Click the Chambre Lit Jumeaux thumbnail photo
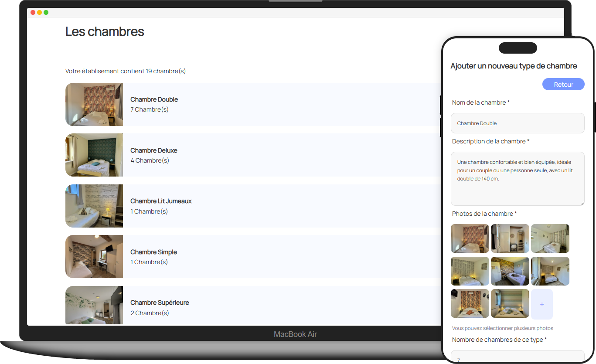The width and height of the screenshot is (596, 364). pyautogui.click(x=94, y=206)
